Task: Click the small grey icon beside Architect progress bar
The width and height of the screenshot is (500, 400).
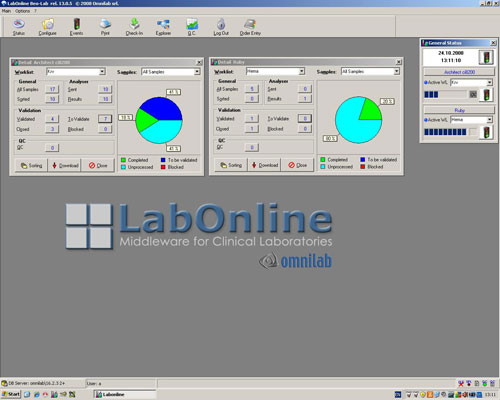Action: (x=473, y=95)
